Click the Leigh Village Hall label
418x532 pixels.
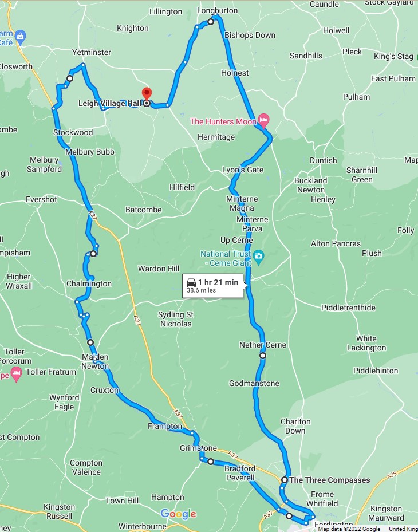tap(110, 103)
